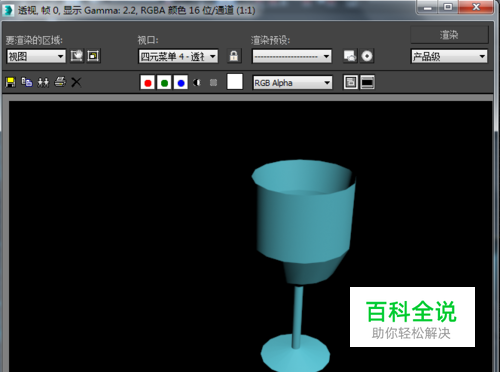
Task: Toggle the UI overlay icon
Action: click(351, 82)
